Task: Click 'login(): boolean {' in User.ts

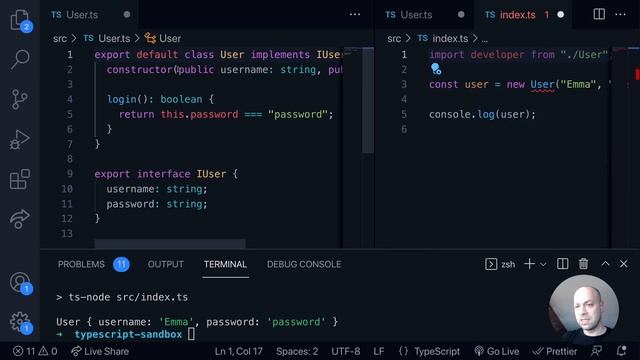Action: (160, 99)
